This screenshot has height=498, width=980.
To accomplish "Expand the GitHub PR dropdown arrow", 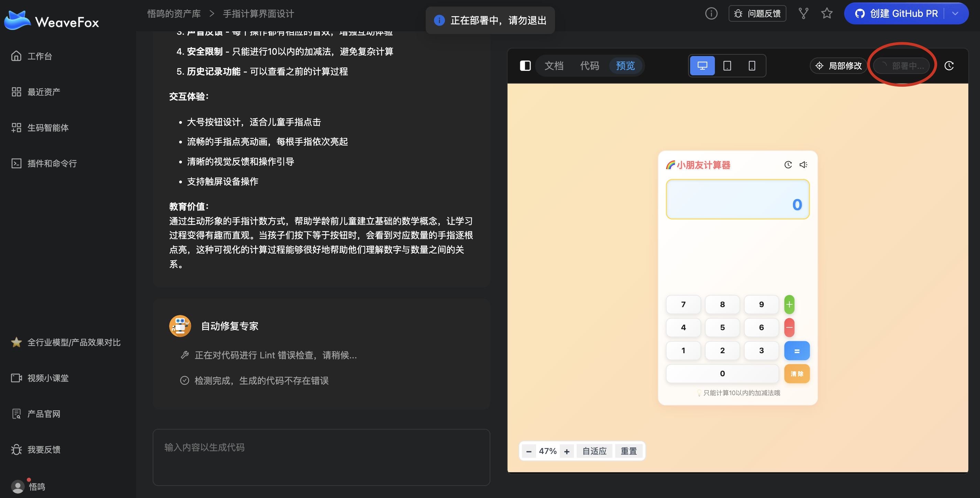I will 955,14.
